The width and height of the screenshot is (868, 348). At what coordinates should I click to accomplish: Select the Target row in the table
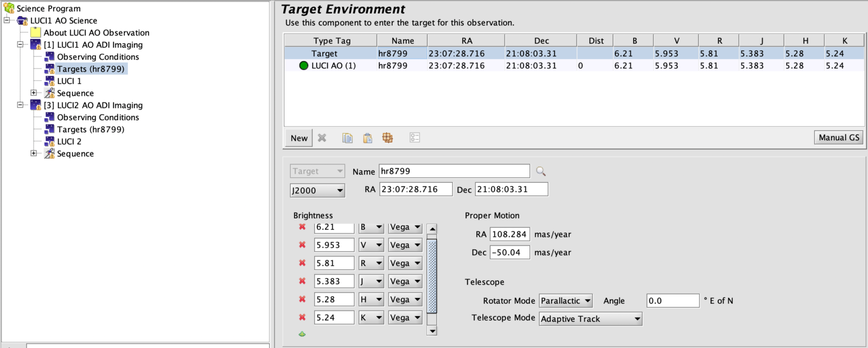click(574, 53)
